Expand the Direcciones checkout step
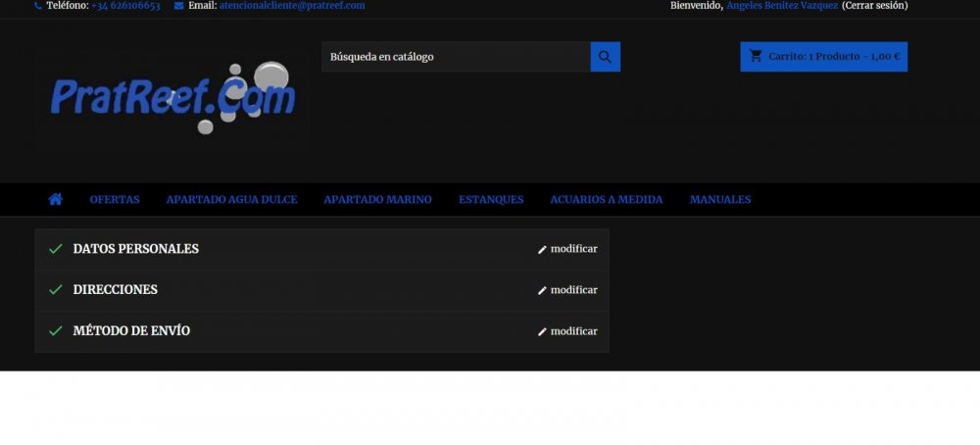Viewport: 980px width, 445px height. (x=321, y=290)
